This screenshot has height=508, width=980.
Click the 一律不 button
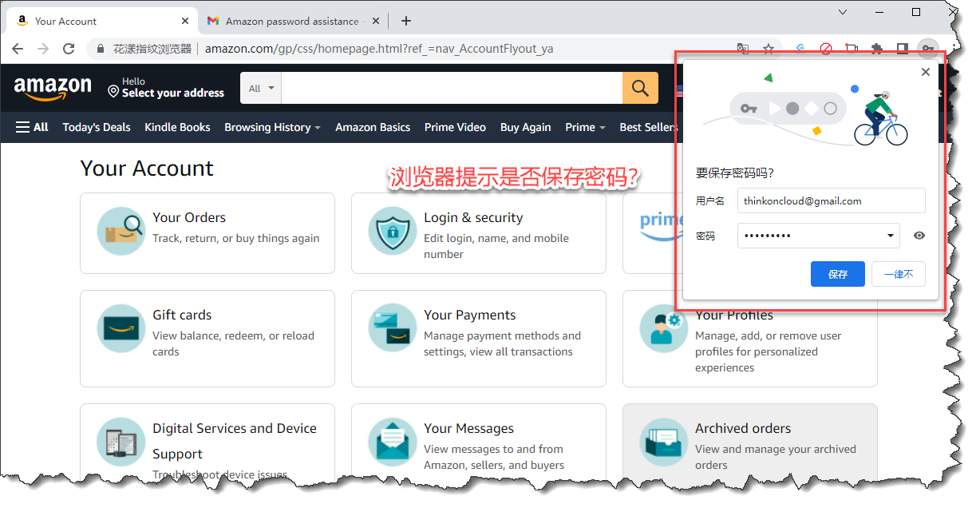(899, 274)
